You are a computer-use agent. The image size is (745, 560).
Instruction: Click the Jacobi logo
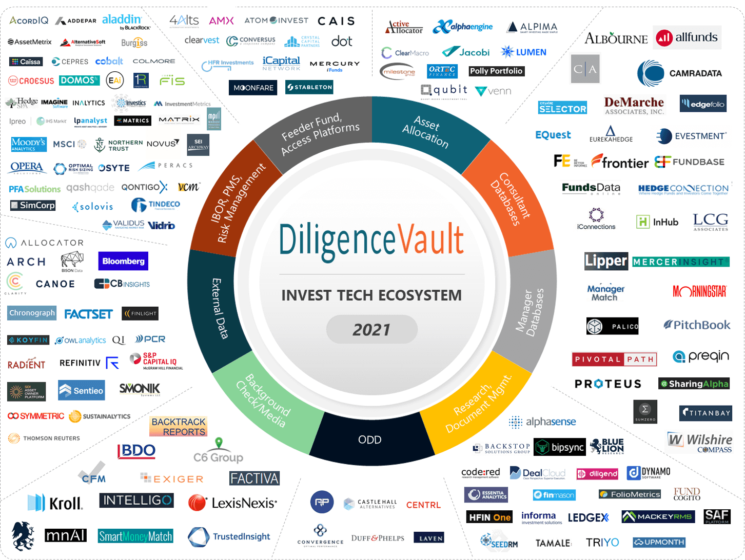coord(466,52)
